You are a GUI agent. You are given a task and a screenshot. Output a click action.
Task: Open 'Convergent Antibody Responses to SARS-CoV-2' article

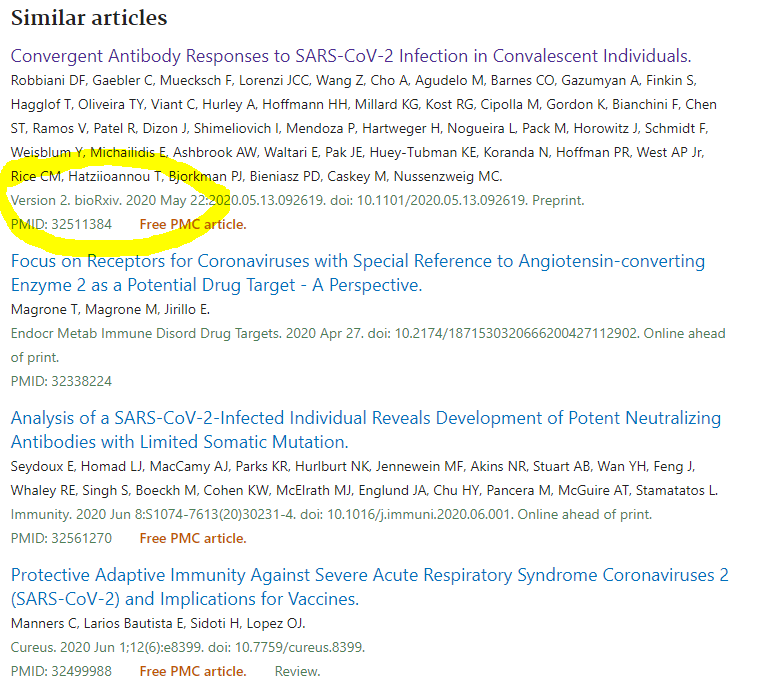351,56
